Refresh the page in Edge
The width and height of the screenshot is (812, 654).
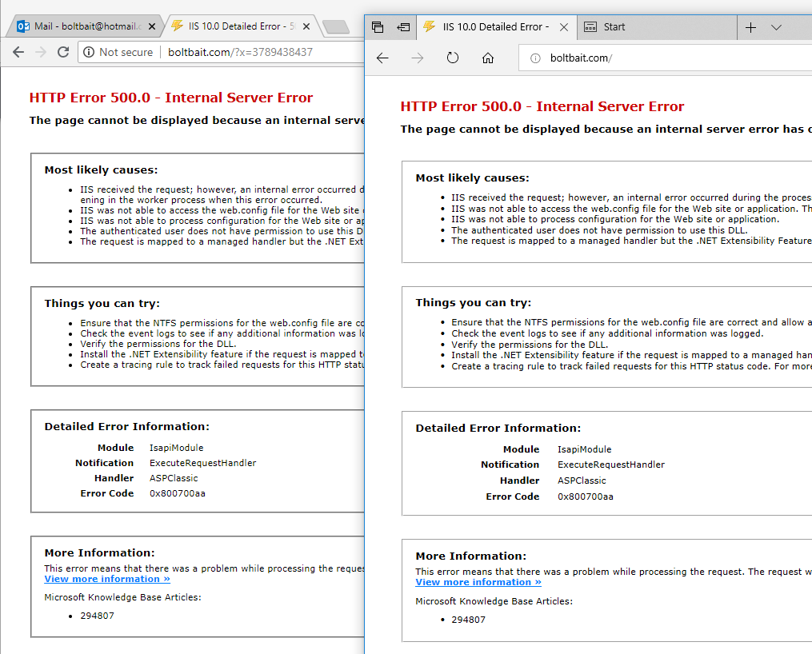point(453,58)
